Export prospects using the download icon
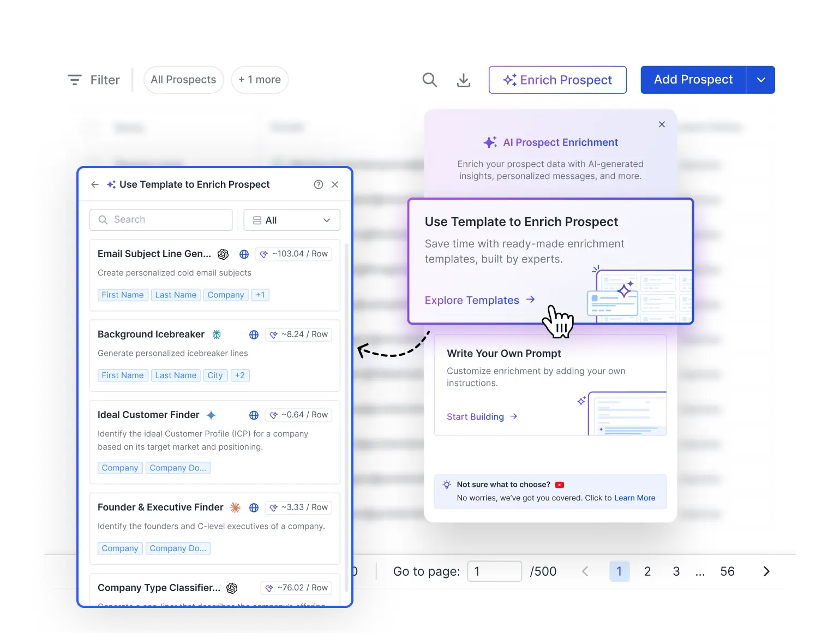This screenshot has height=633, width=840. pyautogui.click(x=463, y=80)
